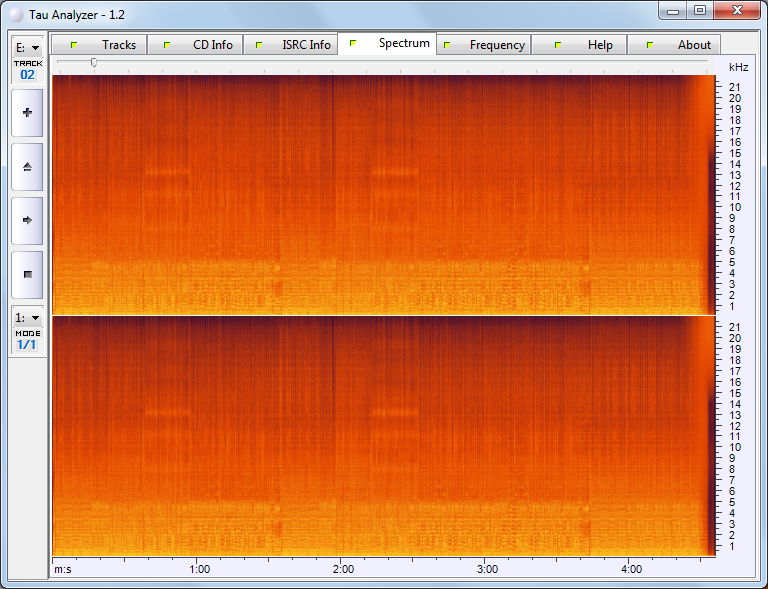This screenshot has width=768, height=589.
Task: Go to the Frequency tab
Action: pos(484,45)
